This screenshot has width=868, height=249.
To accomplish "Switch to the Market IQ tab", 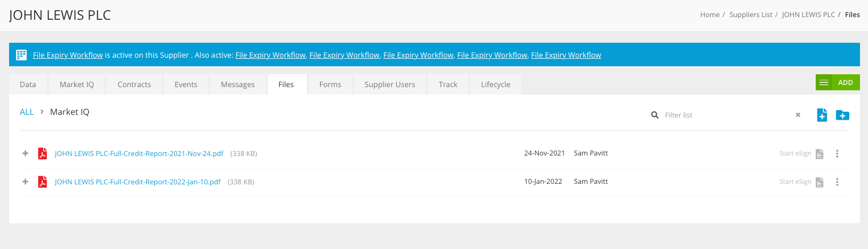I will 77,84.
